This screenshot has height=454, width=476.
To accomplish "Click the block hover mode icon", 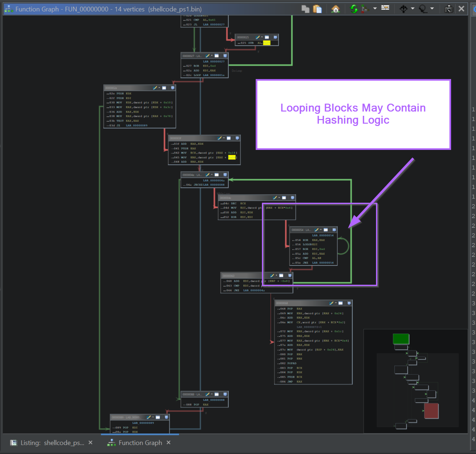I will coord(403,9).
